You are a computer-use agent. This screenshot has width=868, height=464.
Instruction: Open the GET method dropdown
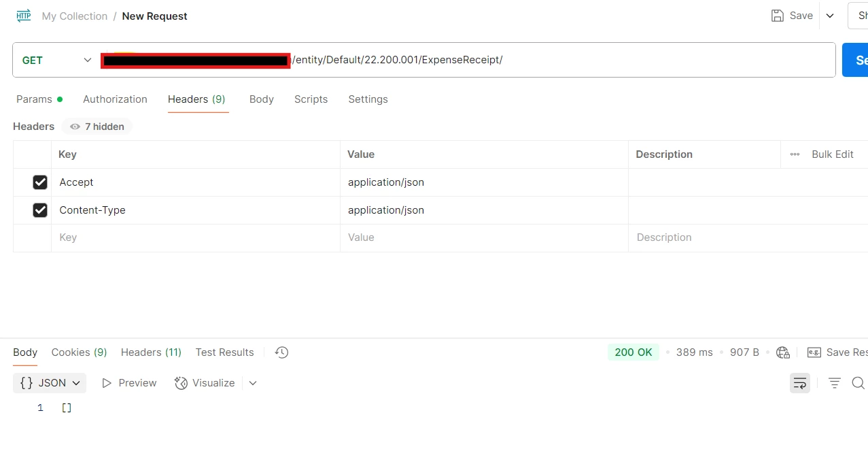[56, 60]
